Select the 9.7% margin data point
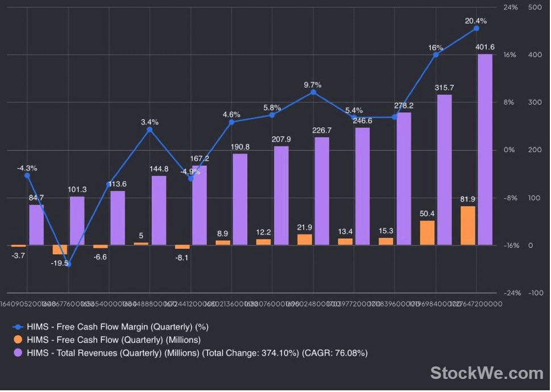The image size is (551, 392). pos(313,93)
